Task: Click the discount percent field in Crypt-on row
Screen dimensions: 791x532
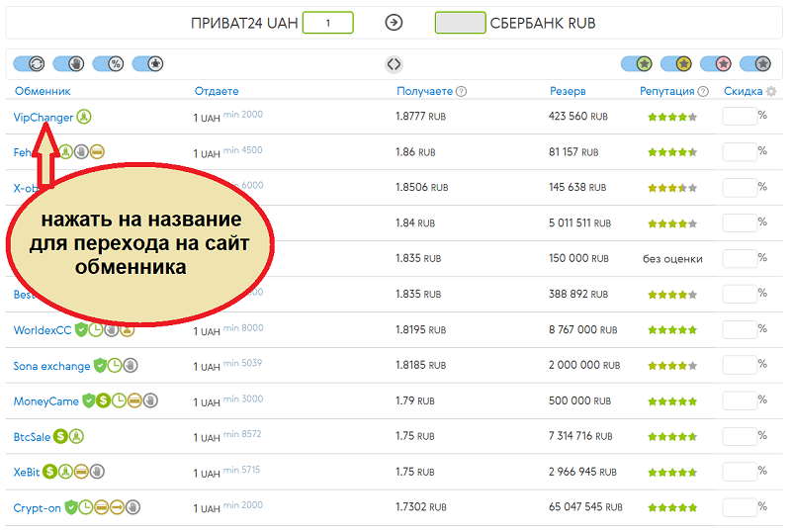Action: click(740, 506)
